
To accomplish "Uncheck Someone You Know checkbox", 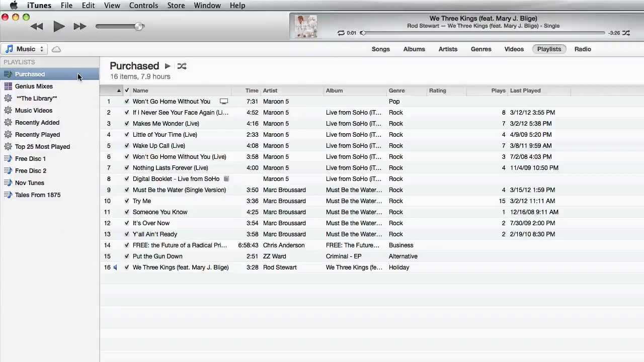I will click(127, 212).
